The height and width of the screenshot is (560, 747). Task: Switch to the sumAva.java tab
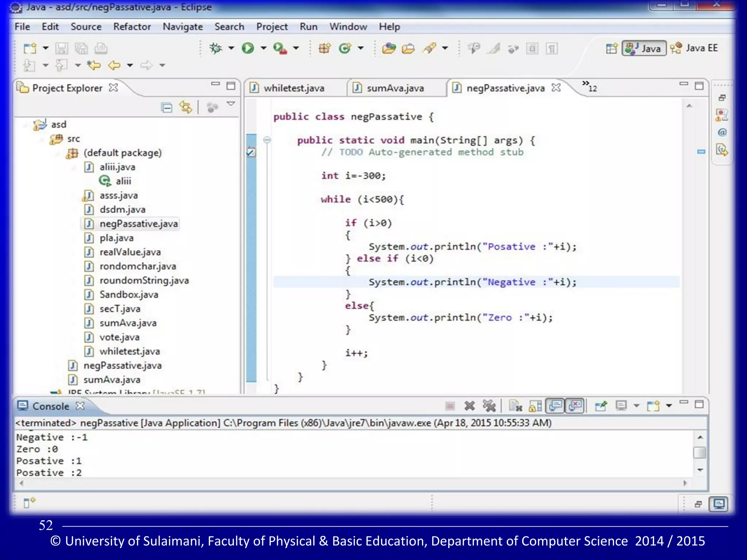pos(395,88)
